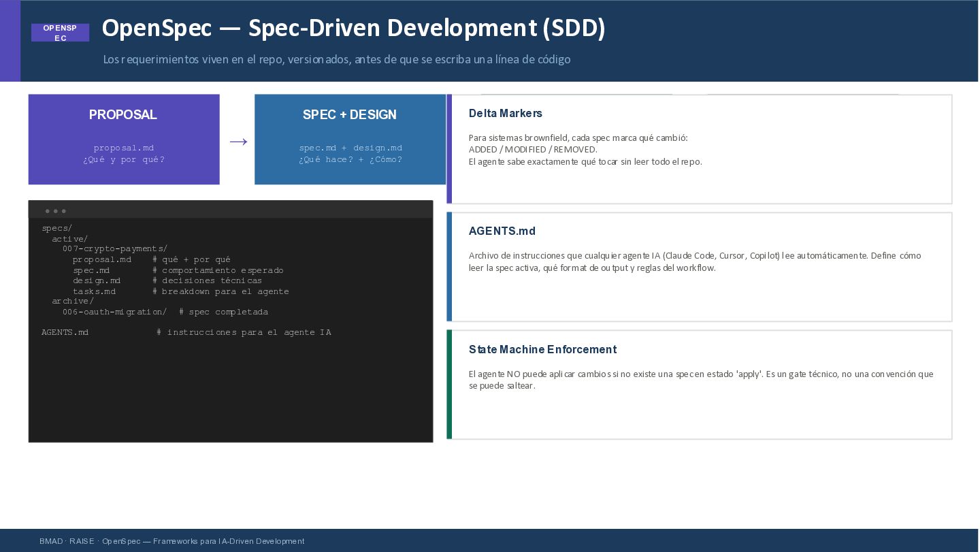980x552 pixels.
Task: Click the State Machine Enforcement heading
Action: pyautogui.click(x=542, y=349)
